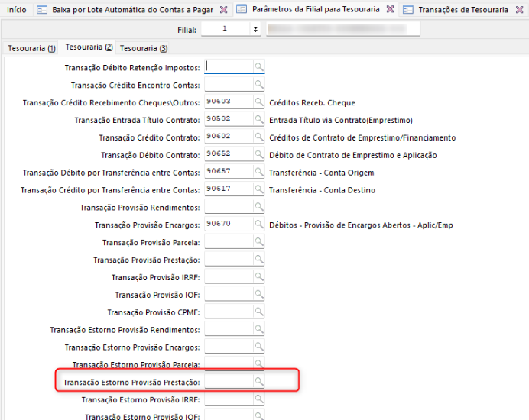
Task: Click magnifier beside Transação Provisão Rendimentos
Action: [259, 207]
